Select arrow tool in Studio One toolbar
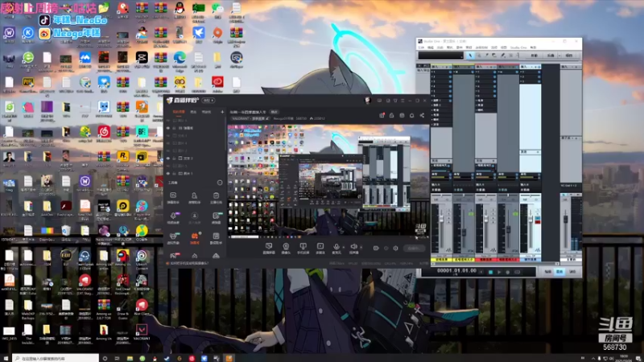 coord(471,56)
